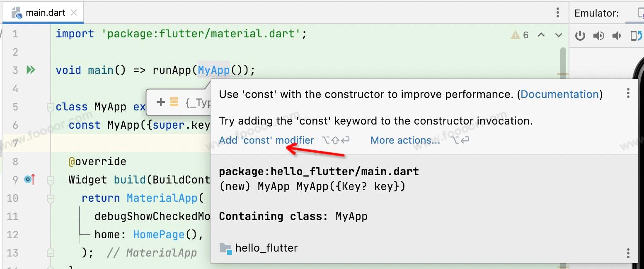Click the emulator volume down icon

click(617, 36)
